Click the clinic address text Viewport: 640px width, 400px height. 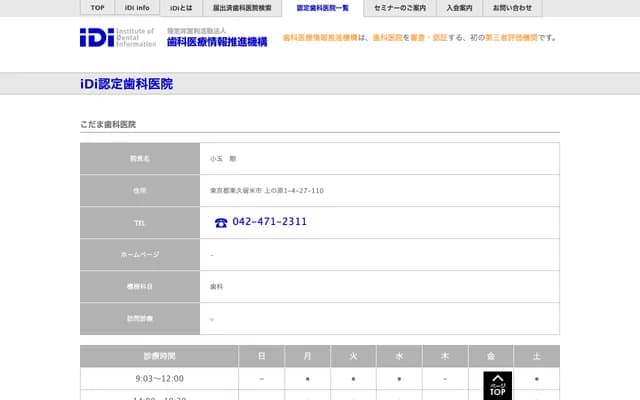[x=266, y=190]
